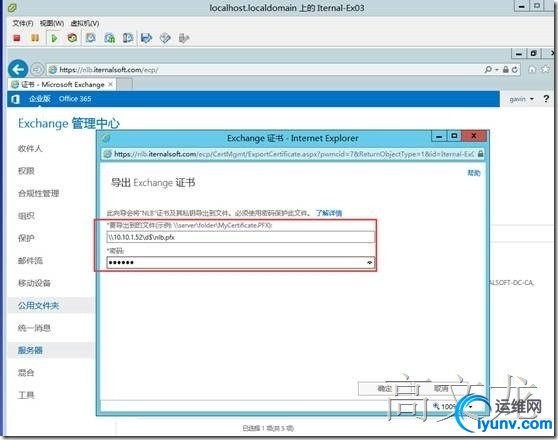Click the 取消 button

tap(441, 388)
